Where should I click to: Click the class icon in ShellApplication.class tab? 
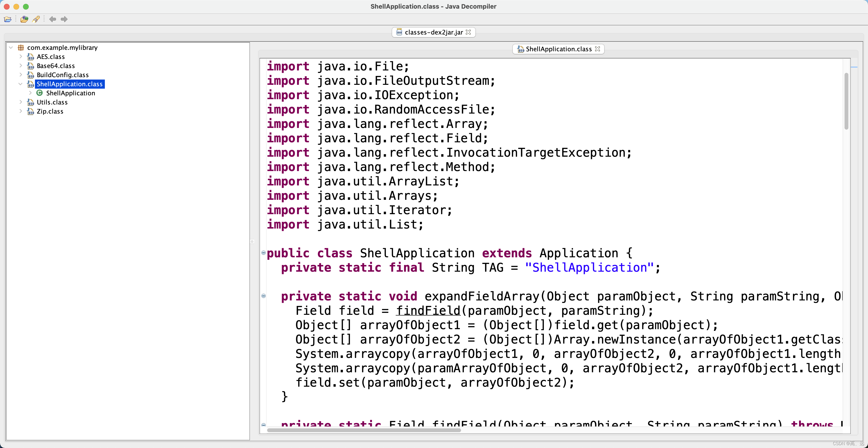point(521,49)
